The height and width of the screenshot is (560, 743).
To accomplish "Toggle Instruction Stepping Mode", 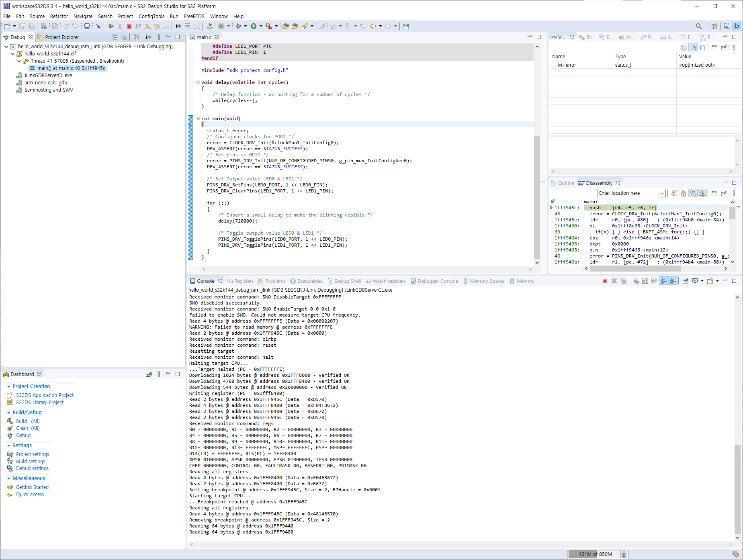I will point(178,26).
